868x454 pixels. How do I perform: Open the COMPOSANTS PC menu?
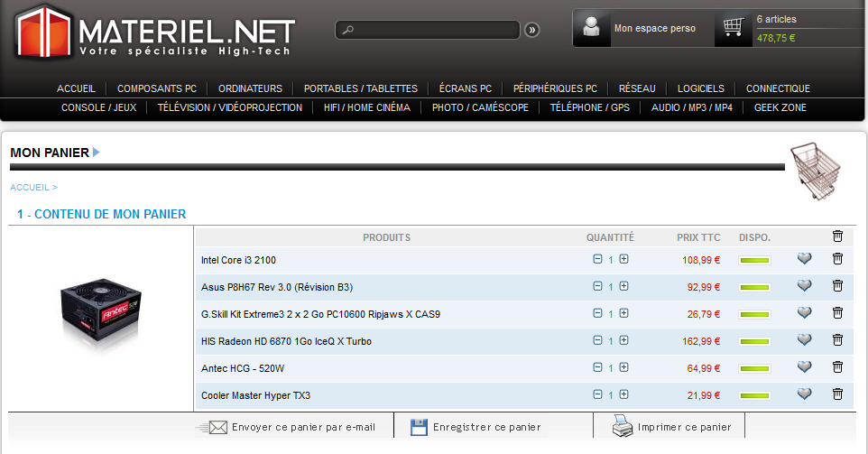pyautogui.click(x=157, y=88)
